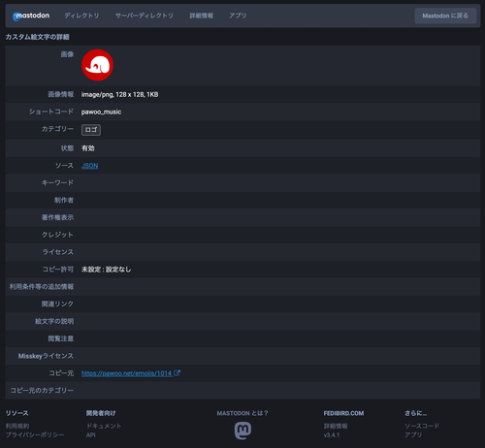Click the リソース footer heading
The height and width of the screenshot is (448, 485).
coord(16,413)
